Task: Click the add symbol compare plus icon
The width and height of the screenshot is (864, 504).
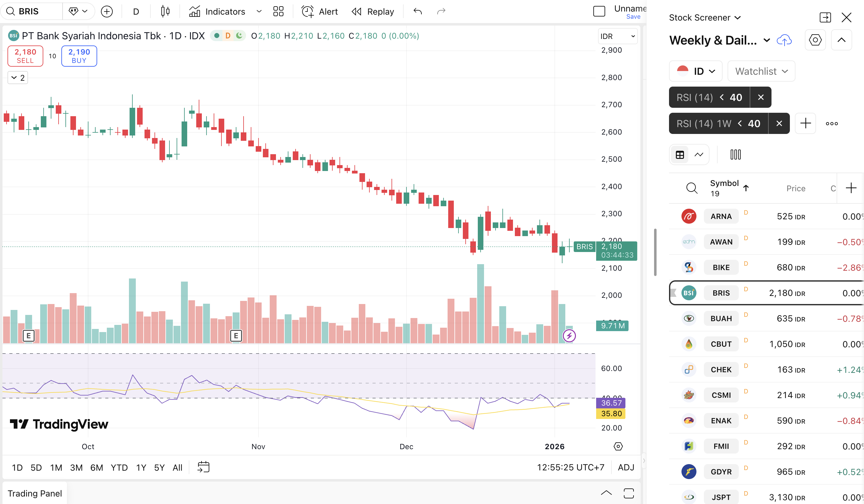Action: (107, 12)
